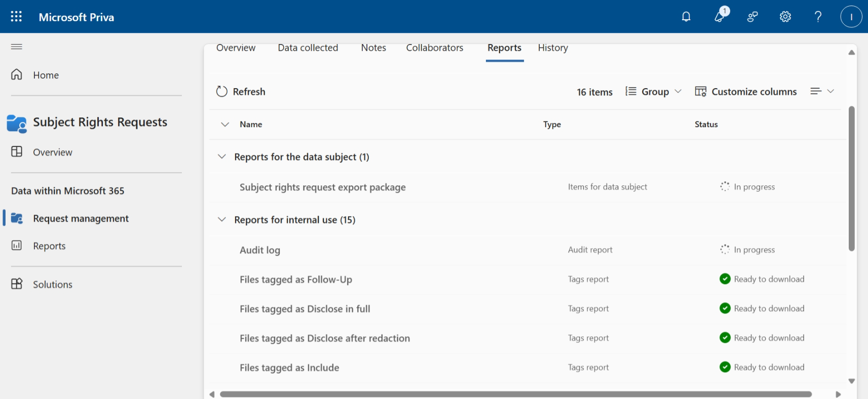The height and width of the screenshot is (399, 868).
Task: Click the Overview grid icon in sidebar
Action: (x=17, y=151)
